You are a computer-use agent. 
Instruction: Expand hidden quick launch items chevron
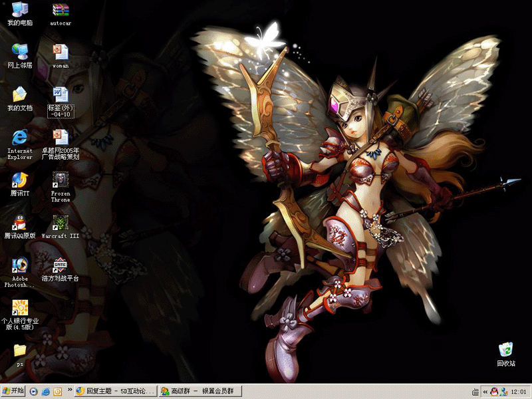[x=70, y=390]
